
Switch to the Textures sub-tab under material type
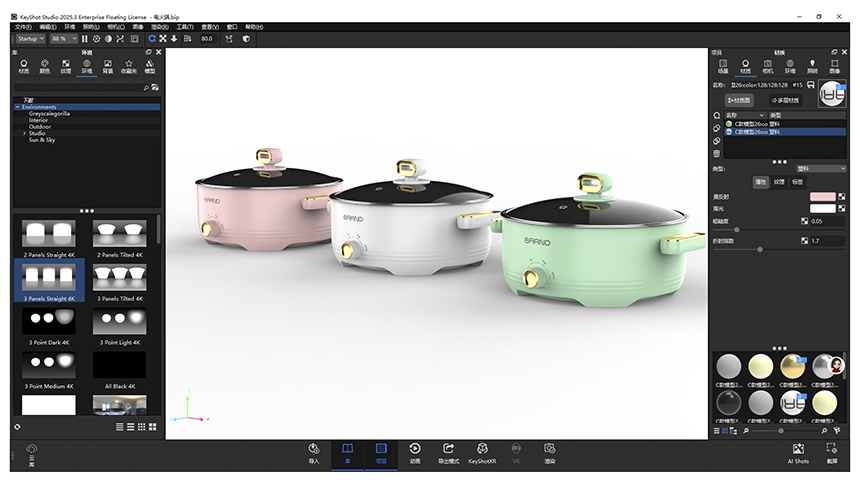779,182
